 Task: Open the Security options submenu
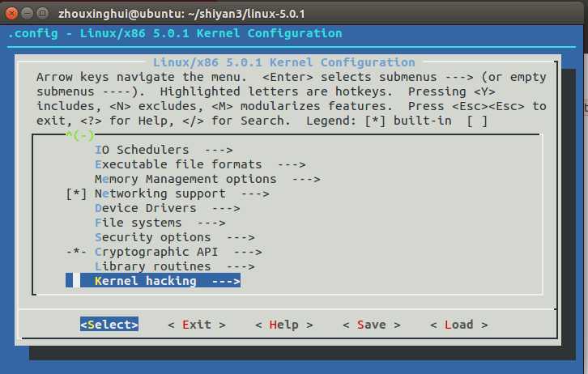[x=174, y=237]
